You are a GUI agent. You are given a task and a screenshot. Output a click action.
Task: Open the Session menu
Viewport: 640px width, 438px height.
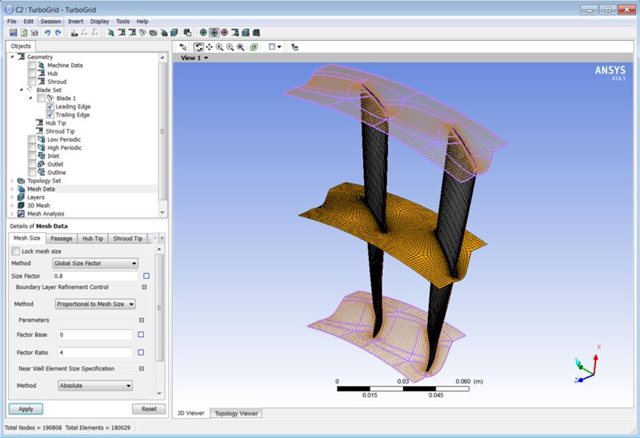(51, 21)
